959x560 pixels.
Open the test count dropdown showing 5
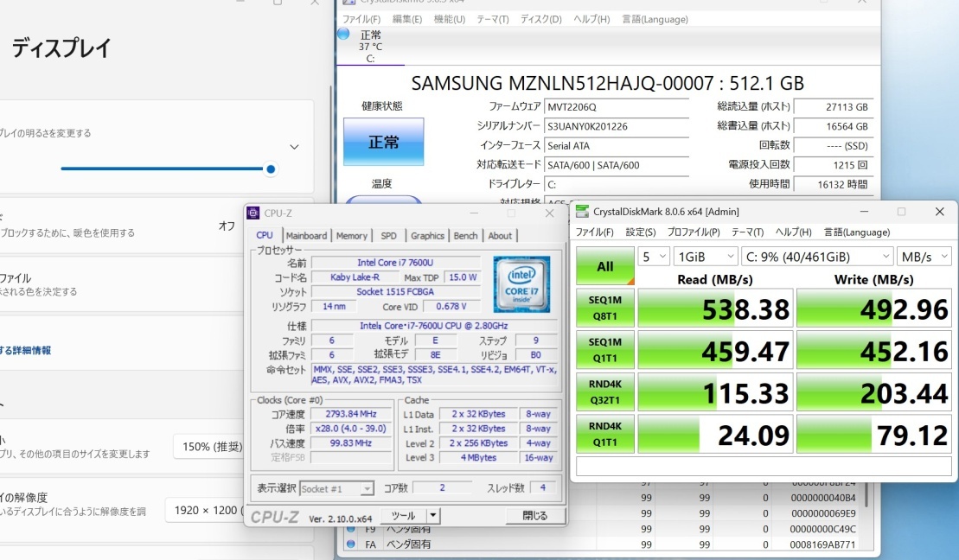click(x=655, y=257)
